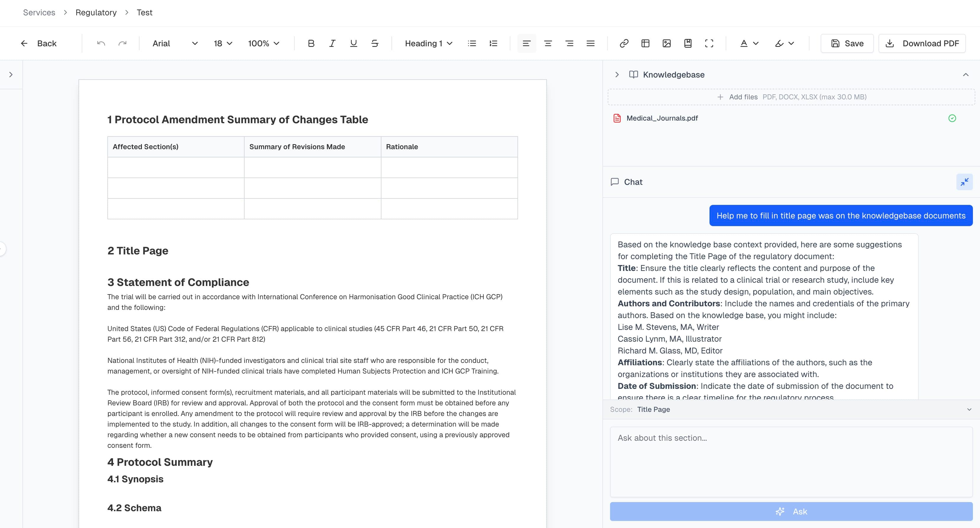
Task: Redo the last edit
Action: [x=122, y=43]
